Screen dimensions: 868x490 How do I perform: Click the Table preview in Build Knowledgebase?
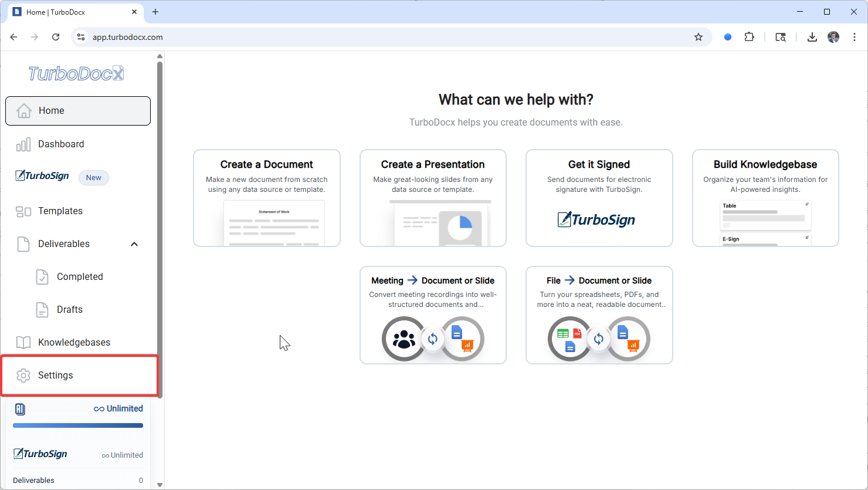(x=765, y=215)
